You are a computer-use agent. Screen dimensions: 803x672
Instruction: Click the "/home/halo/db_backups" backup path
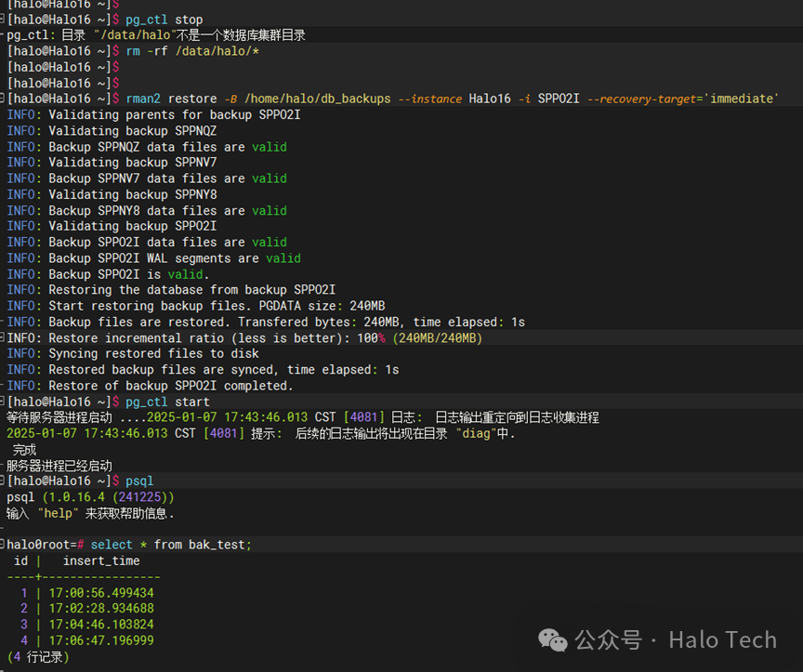[x=318, y=99]
